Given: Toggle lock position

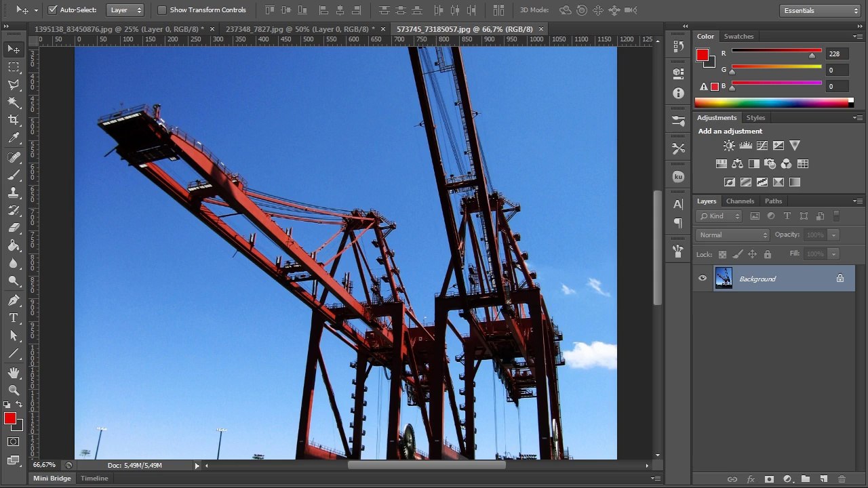Looking at the screenshot, I should coord(752,254).
